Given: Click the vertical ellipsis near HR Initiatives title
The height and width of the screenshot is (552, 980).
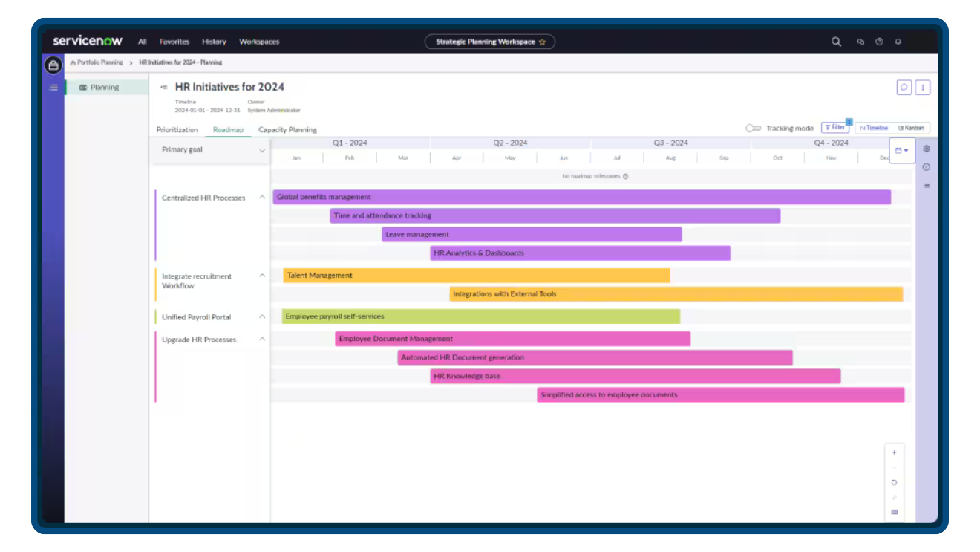Looking at the screenshot, I should (x=923, y=87).
